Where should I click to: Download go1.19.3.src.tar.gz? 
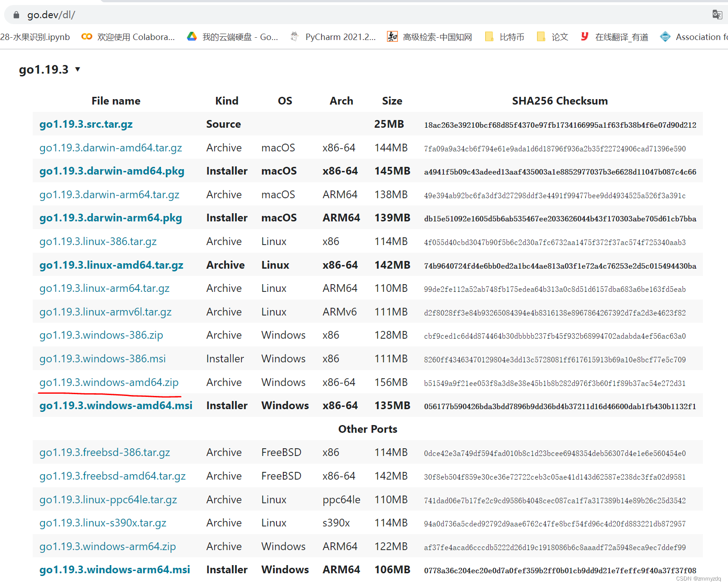(86, 124)
